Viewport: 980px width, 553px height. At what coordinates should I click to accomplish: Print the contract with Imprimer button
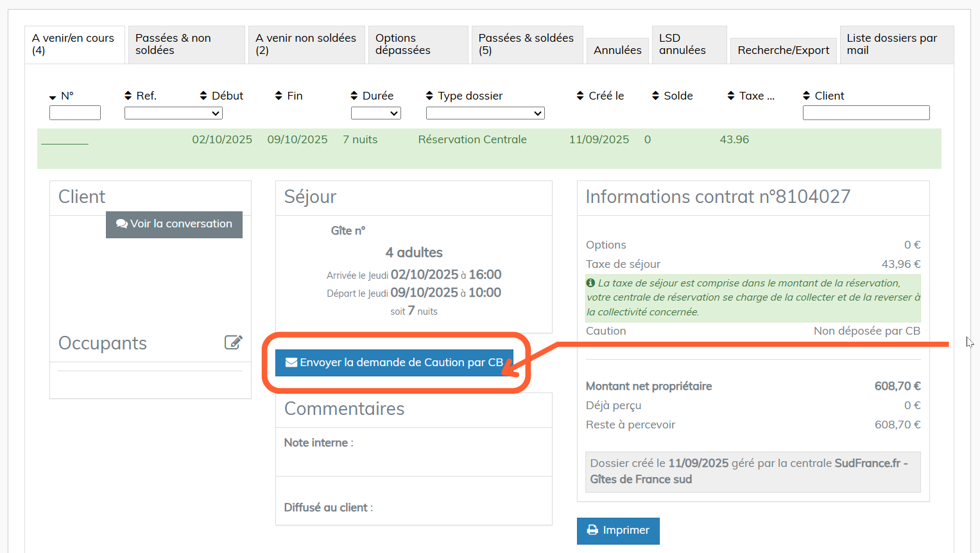[x=618, y=531]
